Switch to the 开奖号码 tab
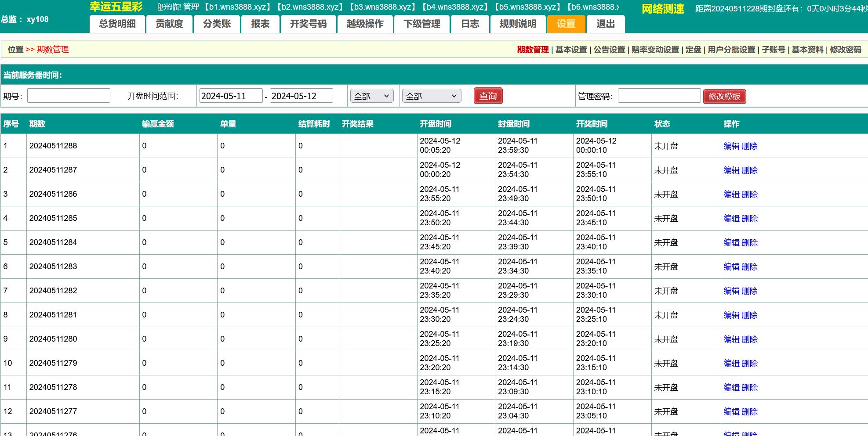The image size is (868, 436). (x=308, y=24)
